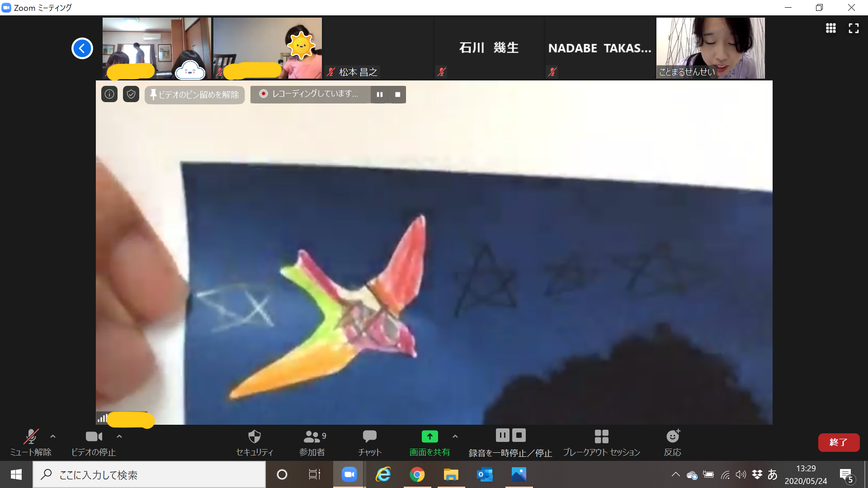Click the red End meeting button
The image size is (868, 488).
coord(839,442)
